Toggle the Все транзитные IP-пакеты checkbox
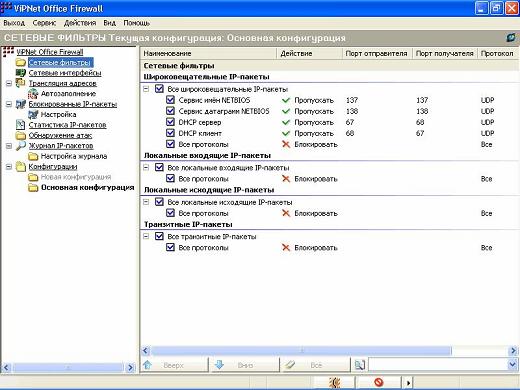Screen dimensions: 520x390 (x=159, y=236)
